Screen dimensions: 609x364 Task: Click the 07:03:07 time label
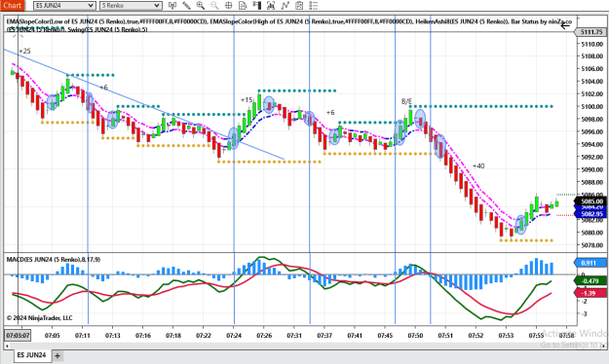click(18, 335)
